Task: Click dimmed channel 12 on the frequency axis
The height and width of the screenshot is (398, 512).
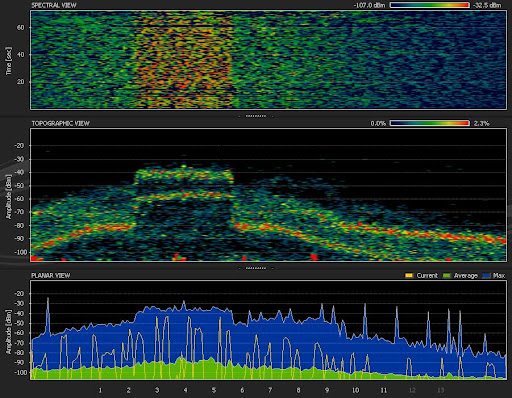Action: tap(412, 390)
